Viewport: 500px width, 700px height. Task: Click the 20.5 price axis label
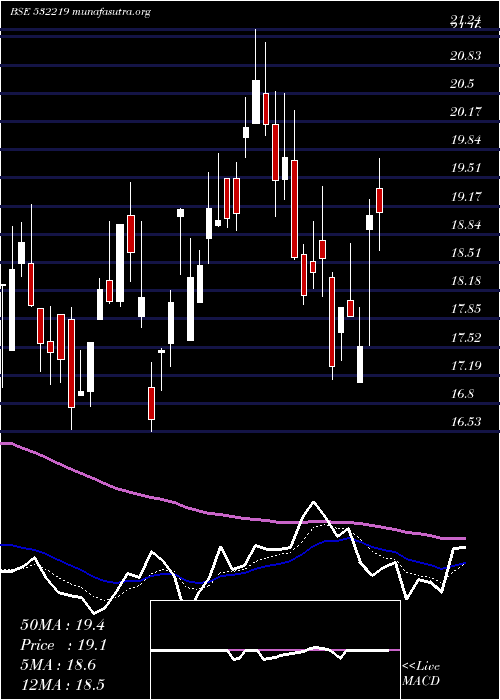click(x=462, y=84)
